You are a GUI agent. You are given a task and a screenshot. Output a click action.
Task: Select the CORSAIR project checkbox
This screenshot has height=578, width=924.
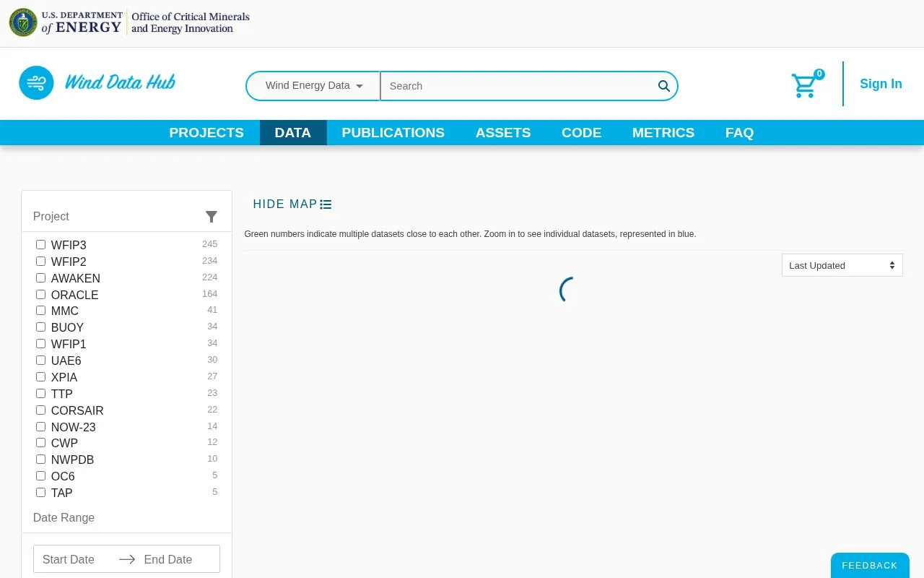pos(40,410)
